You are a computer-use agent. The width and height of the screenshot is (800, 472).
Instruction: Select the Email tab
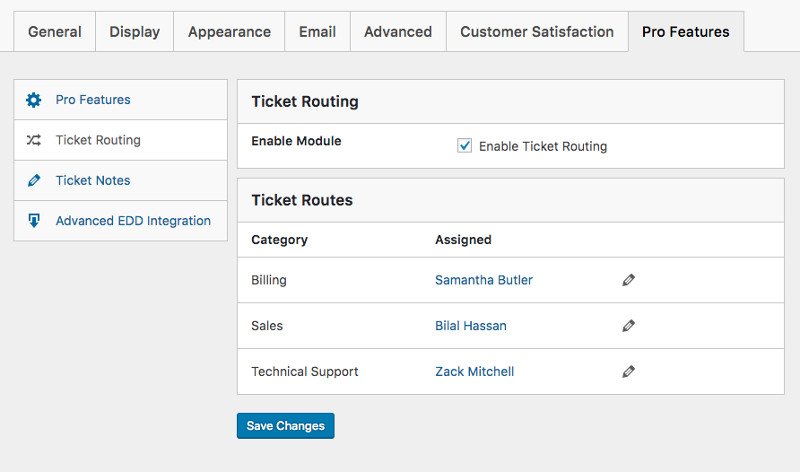(x=317, y=32)
